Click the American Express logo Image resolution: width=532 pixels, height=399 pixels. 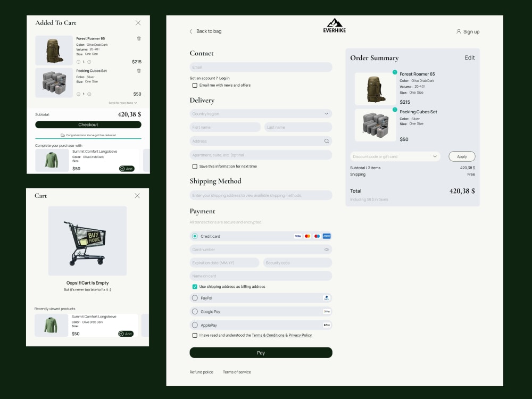click(327, 236)
